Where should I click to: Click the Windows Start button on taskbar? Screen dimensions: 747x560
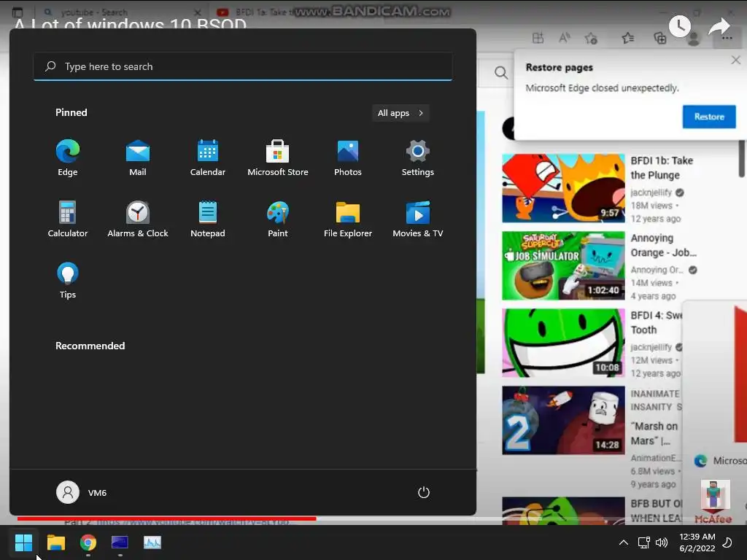(23, 542)
